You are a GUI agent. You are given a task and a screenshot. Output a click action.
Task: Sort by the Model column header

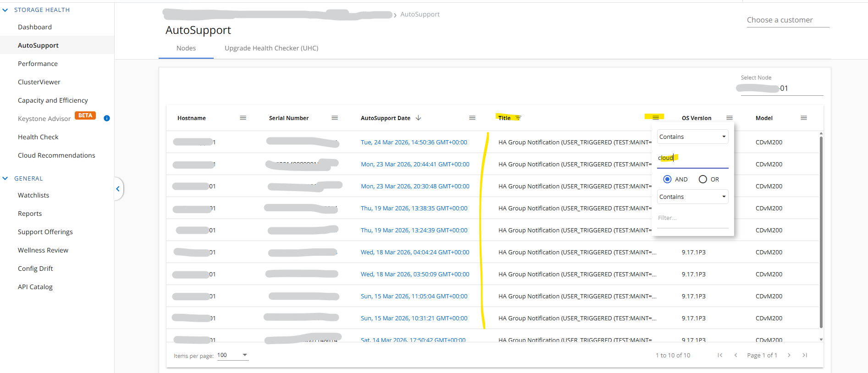pos(764,118)
